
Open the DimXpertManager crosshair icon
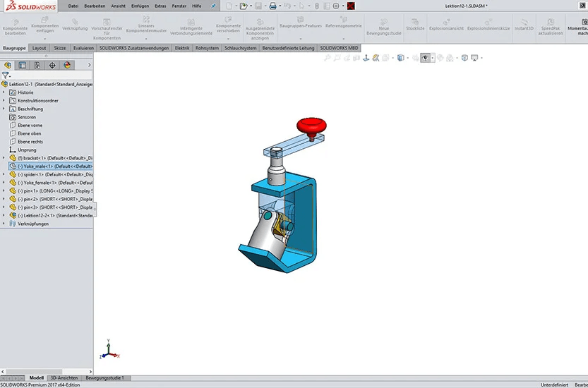(52, 65)
